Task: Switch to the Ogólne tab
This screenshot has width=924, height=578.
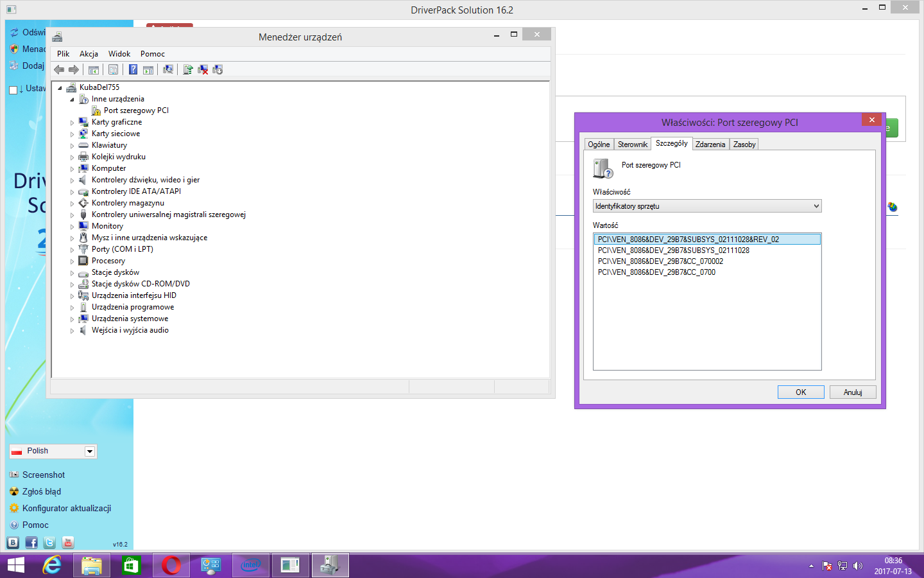Action: [x=599, y=144]
